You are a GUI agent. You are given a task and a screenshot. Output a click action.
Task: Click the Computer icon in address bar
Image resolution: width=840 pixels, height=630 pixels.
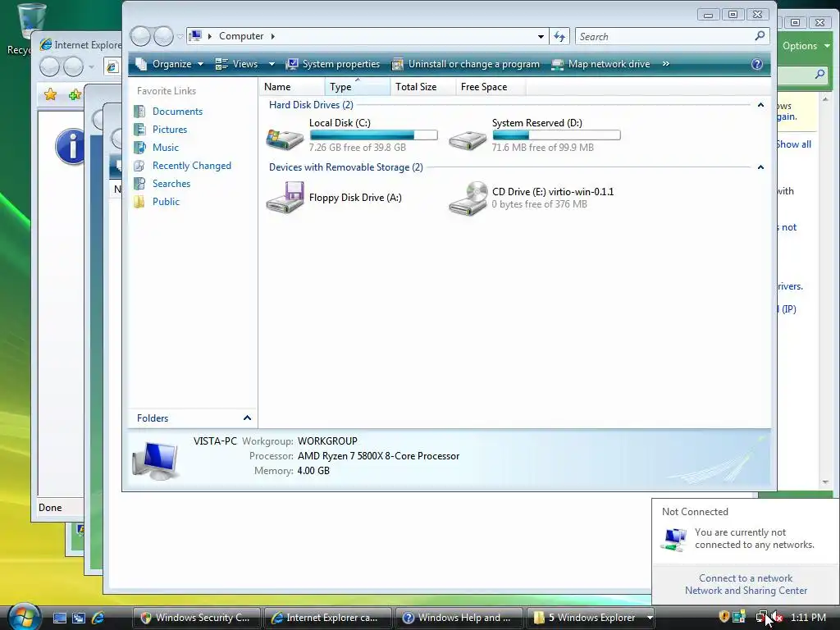point(195,36)
